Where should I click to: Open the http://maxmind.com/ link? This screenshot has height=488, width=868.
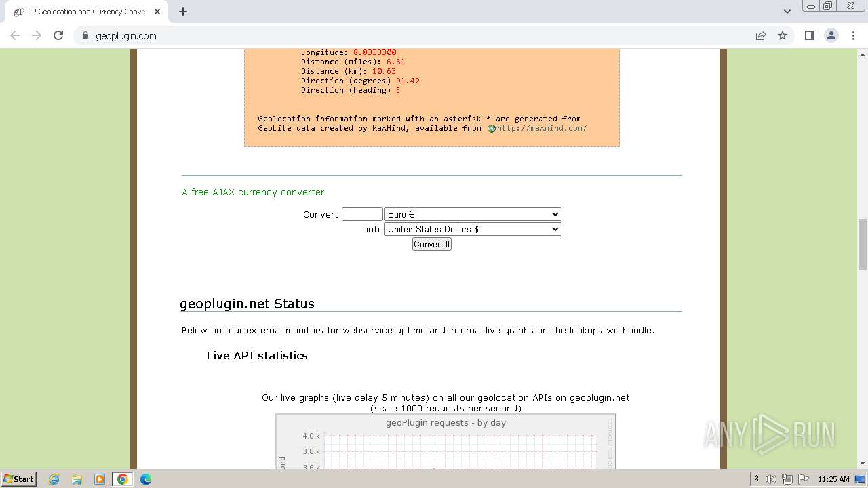(542, 128)
